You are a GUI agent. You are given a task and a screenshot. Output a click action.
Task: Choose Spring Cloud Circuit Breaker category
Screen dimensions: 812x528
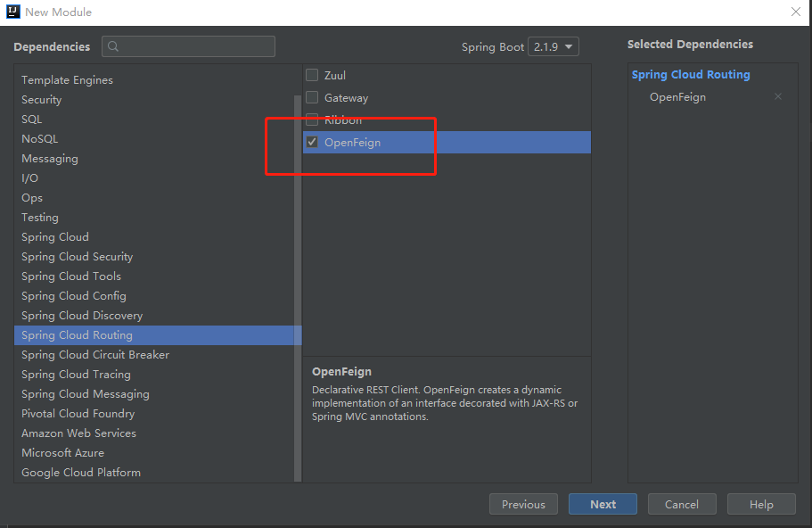point(95,355)
